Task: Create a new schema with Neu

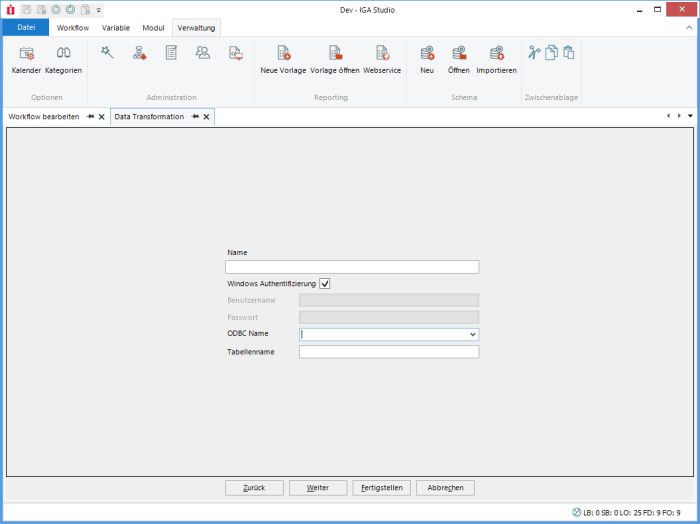Action: click(427, 59)
